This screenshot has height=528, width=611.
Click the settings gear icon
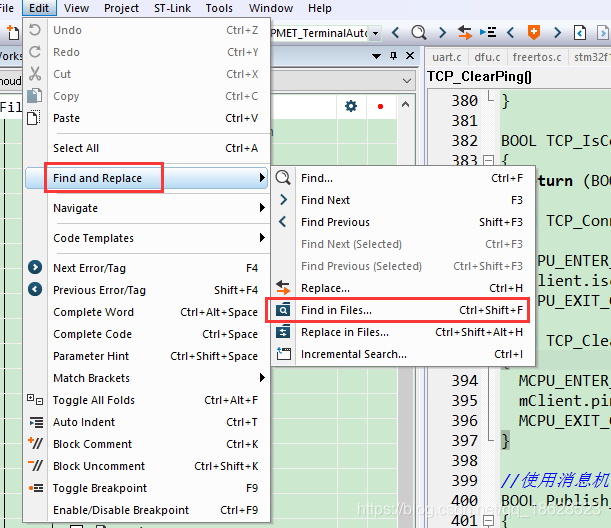pos(351,106)
